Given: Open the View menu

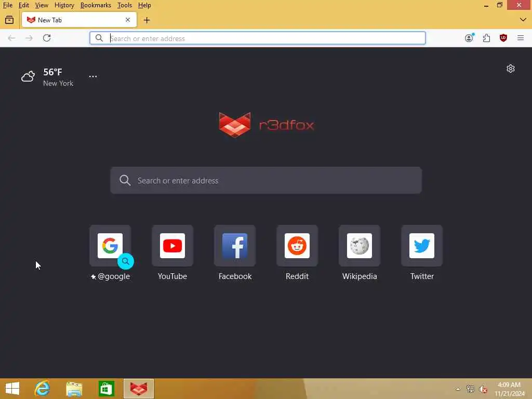Looking at the screenshot, I should pos(42,5).
